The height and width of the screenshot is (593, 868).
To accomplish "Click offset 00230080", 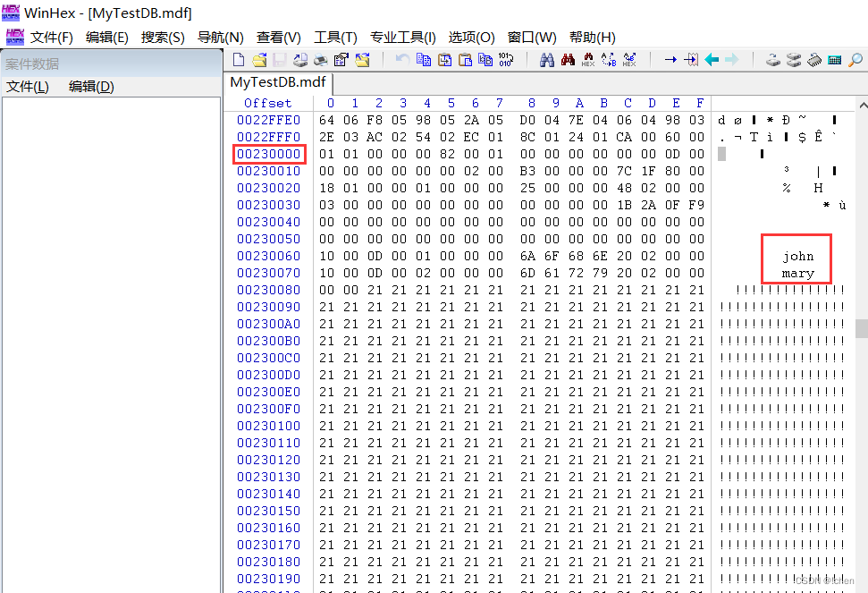I will tap(268, 290).
